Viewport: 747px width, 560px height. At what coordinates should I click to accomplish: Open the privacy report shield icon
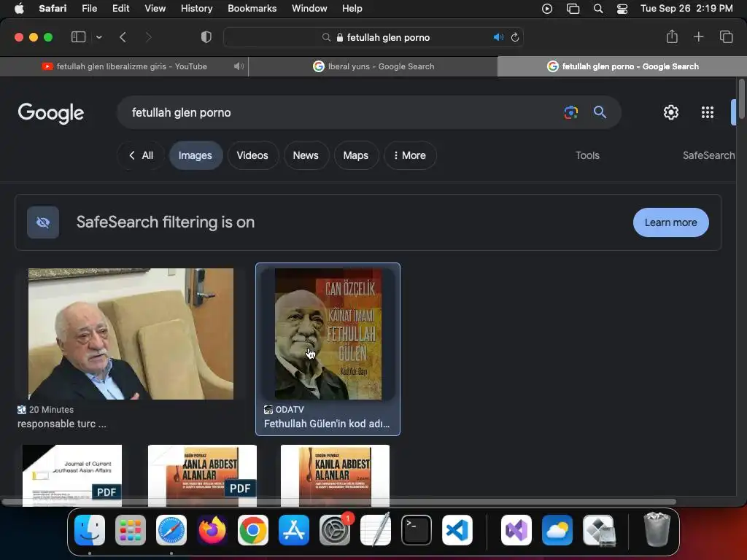point(206,37)
